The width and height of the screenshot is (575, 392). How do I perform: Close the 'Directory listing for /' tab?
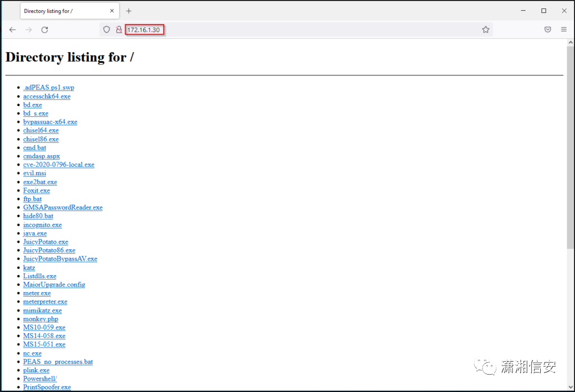112,11
